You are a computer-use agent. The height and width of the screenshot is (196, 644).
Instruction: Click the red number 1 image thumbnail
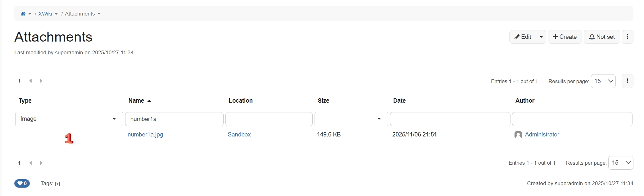(x=69, y=138)
